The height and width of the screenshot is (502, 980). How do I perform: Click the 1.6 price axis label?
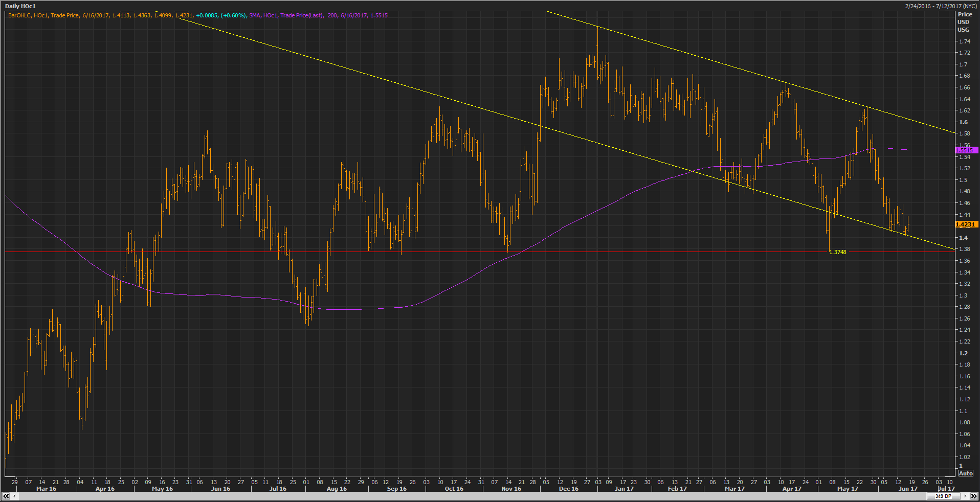[x=963, y=122]
